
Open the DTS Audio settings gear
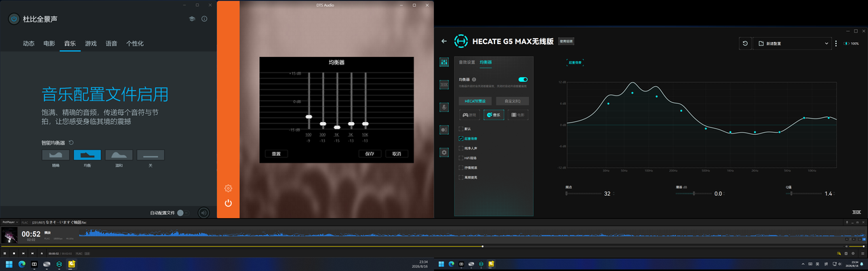point(229,188)
